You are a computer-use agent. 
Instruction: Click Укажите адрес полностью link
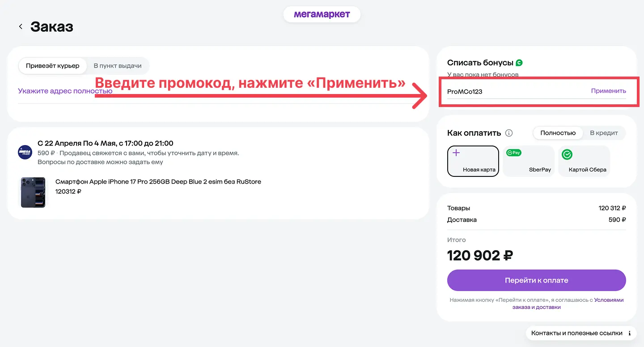coord(65,91)
